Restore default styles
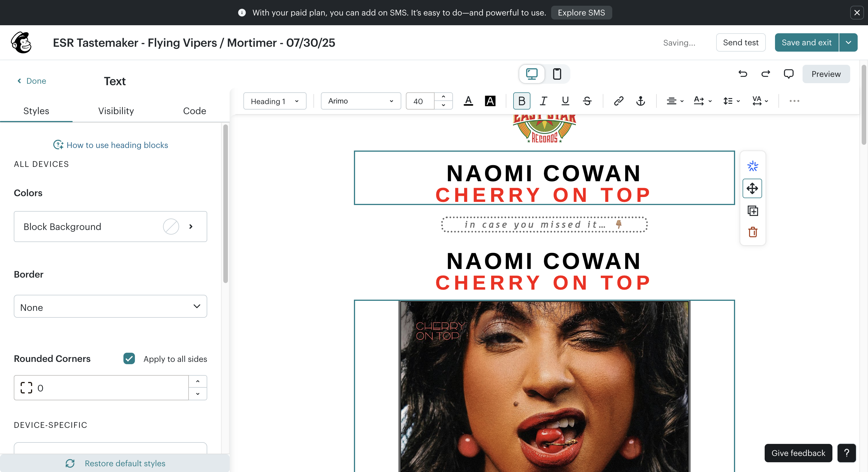Viewport: 868px width, 472px height. click(115, 463)
